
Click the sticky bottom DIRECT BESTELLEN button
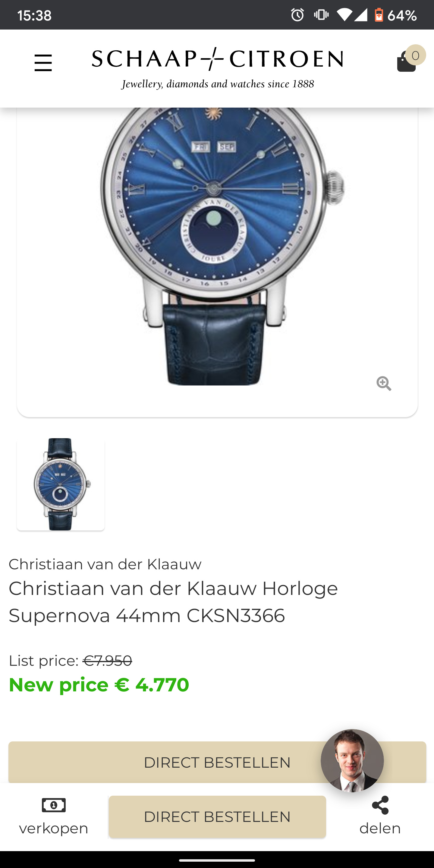(217, 817)
